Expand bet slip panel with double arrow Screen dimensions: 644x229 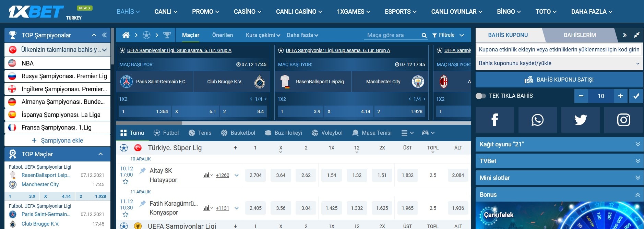tap(624, 35)
